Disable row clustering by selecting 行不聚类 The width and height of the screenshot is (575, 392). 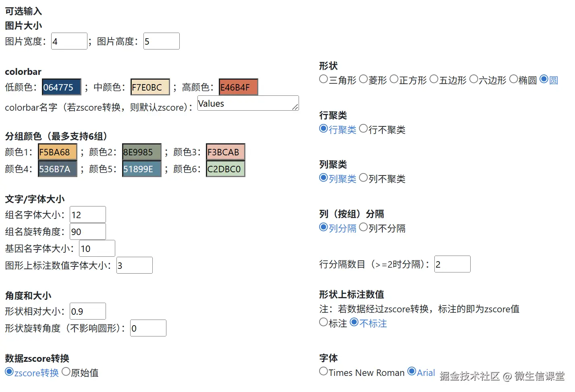click(x=363, y=128)
